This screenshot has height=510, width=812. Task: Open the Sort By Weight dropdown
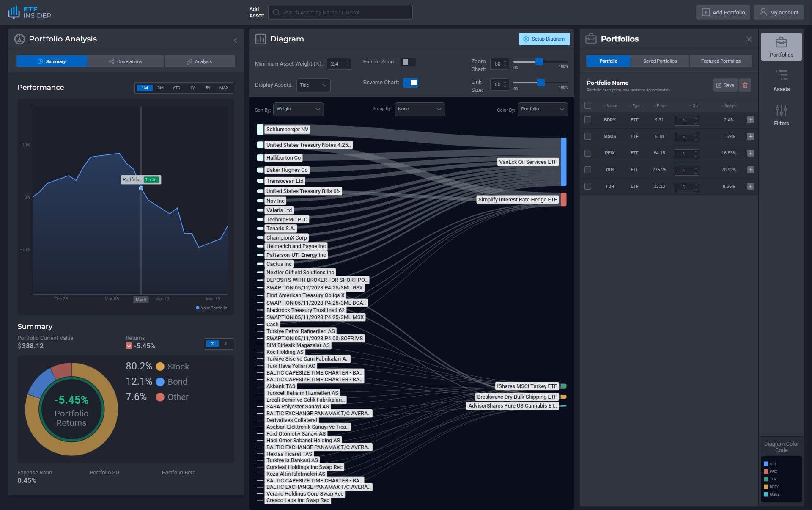(x=298, y=109)
